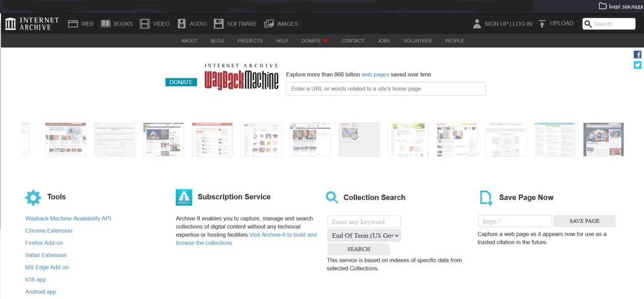Open the JOBS menu item
This screenshot has width=644, height=299.
tap(384, 41)
